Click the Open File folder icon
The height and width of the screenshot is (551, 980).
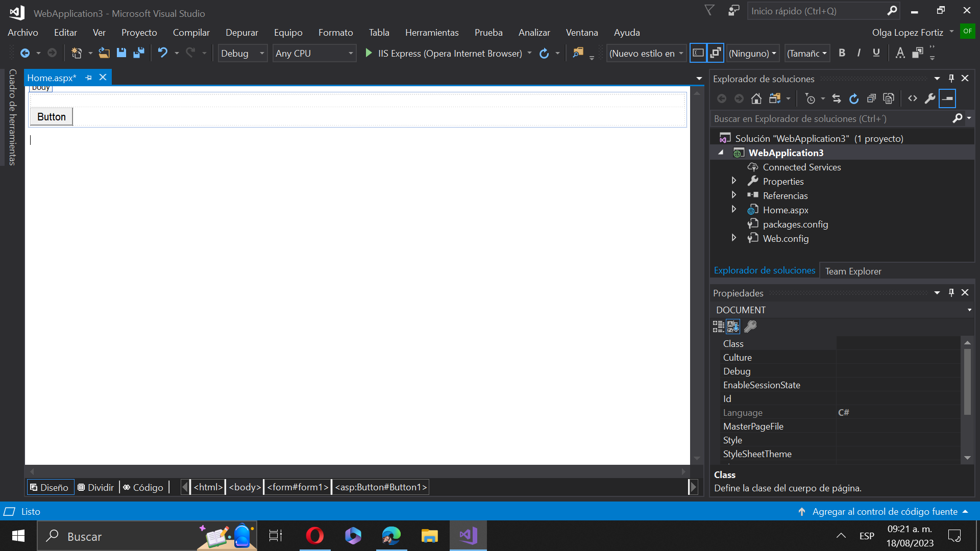pyautogui.click(x=104, y=53)
